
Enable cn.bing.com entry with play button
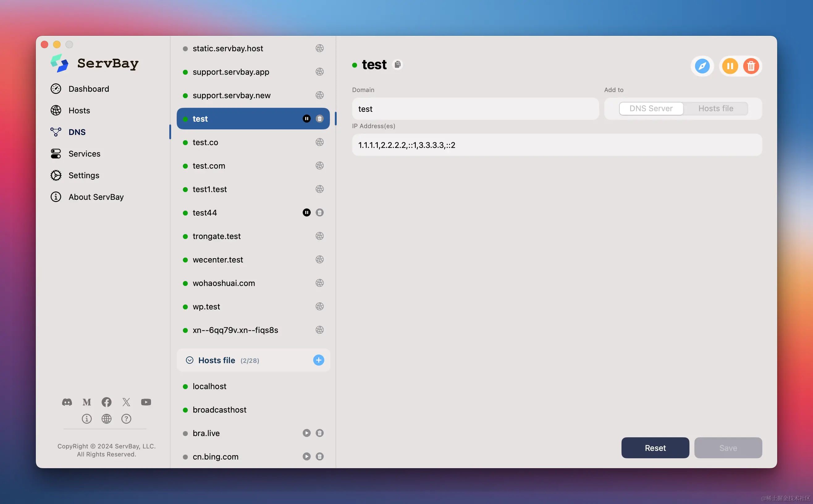click(306, 456)
